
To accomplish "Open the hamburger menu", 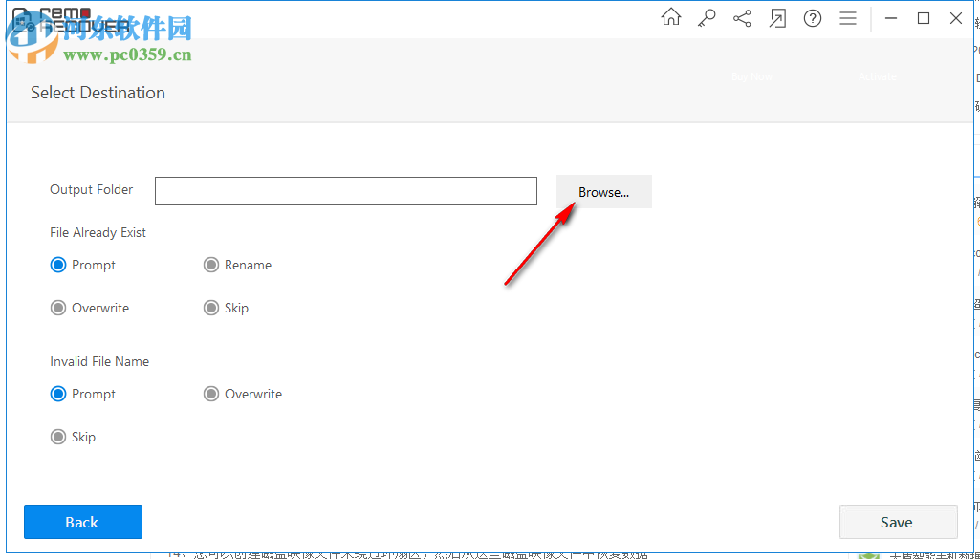I will tap(847, 18).
